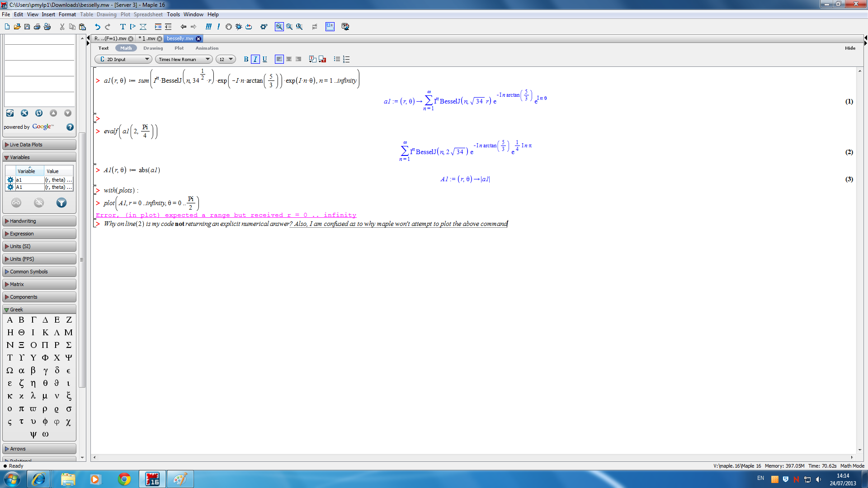This screenshot has width=868, height=488.
Task: Open Google Chrome from the taskbar
Action: 124,479
